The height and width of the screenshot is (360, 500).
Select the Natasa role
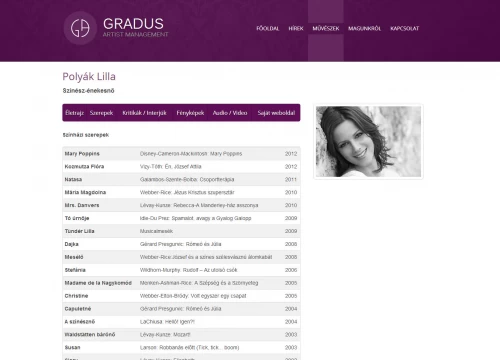click(x=73, y=180)
